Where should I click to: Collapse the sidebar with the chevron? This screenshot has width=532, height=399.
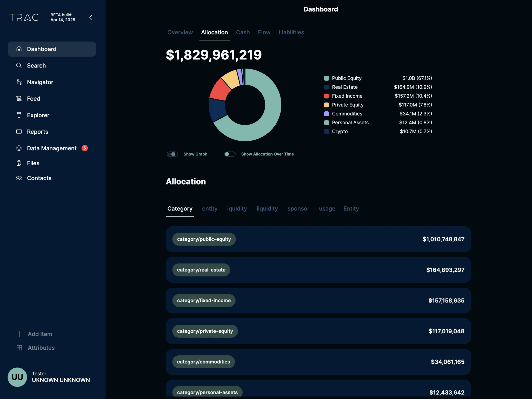[x=91, y=17]
